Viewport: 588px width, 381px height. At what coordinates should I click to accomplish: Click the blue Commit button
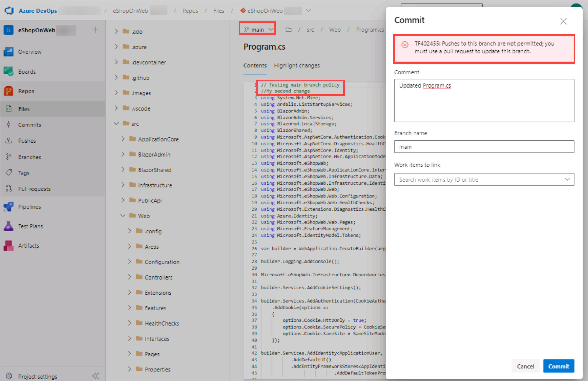[559, 366]
